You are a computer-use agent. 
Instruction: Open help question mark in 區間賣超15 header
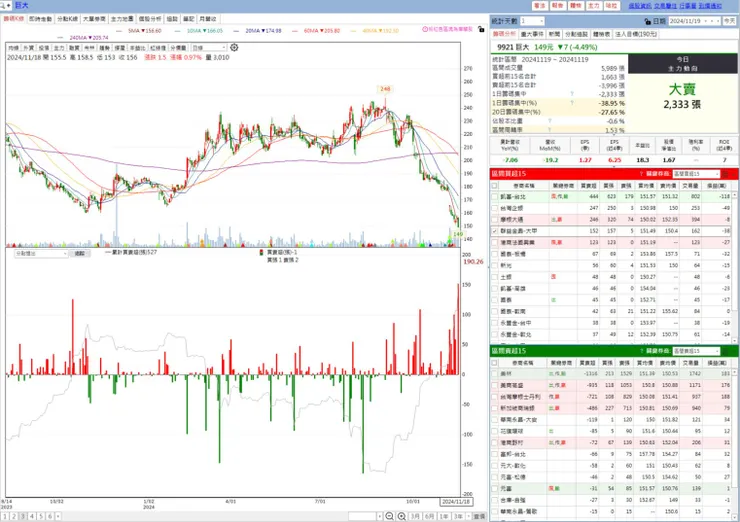coord(642,351)
